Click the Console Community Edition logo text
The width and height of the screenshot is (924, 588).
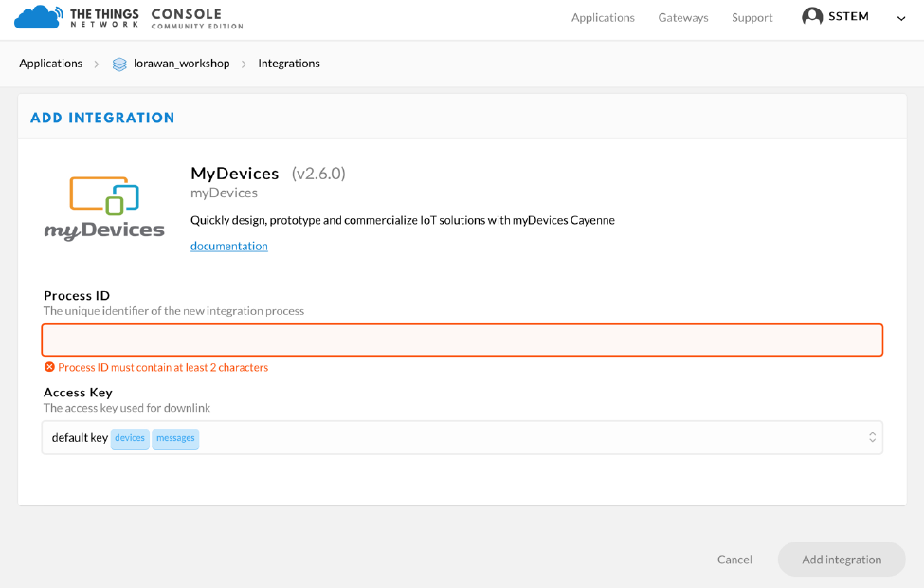tap(196, 18)
